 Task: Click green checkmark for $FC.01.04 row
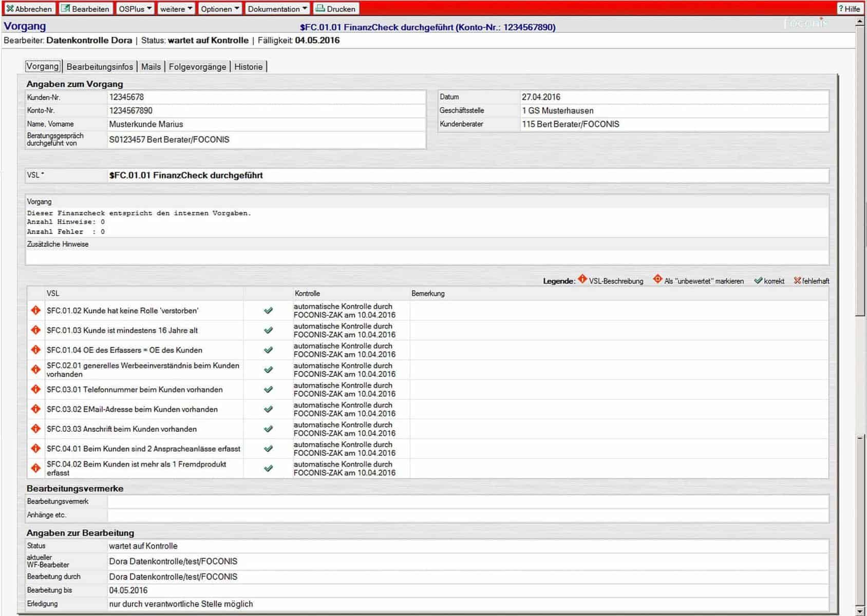268,350
